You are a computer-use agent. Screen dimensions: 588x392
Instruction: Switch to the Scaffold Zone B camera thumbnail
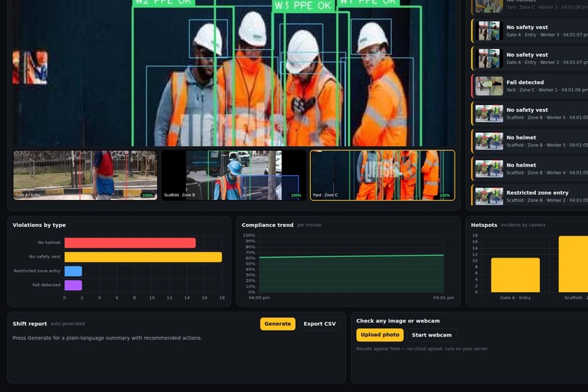(233, 175)
